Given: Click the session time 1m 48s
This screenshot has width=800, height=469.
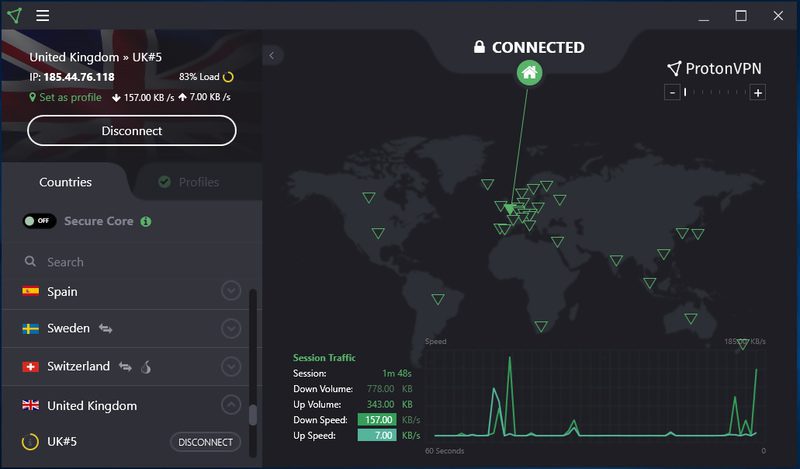Looking at the screenshot, I should [x=396, y=374].
